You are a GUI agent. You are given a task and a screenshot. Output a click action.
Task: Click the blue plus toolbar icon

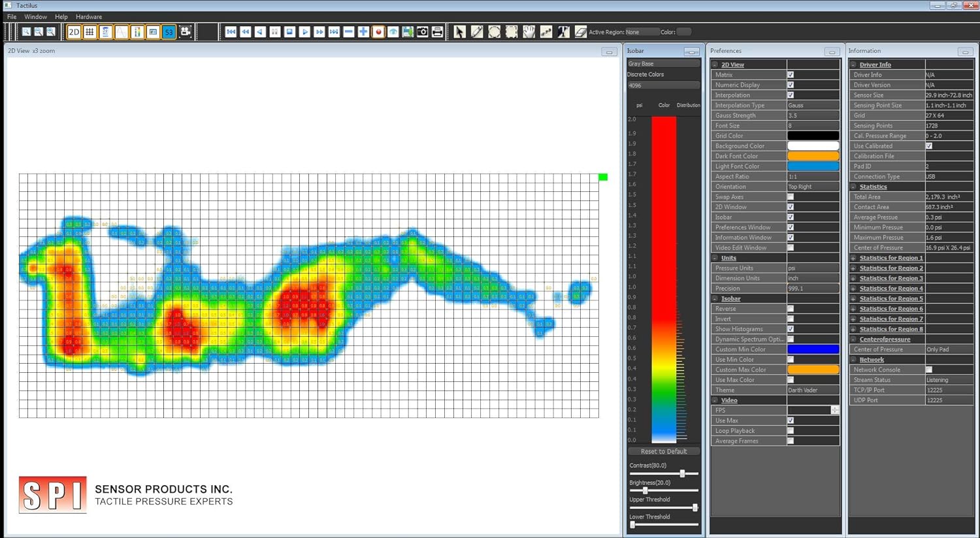[363, 32]
